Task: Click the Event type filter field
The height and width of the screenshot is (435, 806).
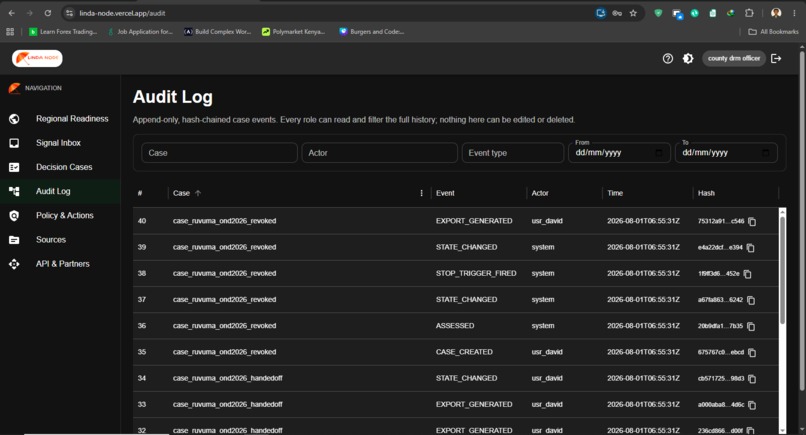Action: (x=512, y=153)
